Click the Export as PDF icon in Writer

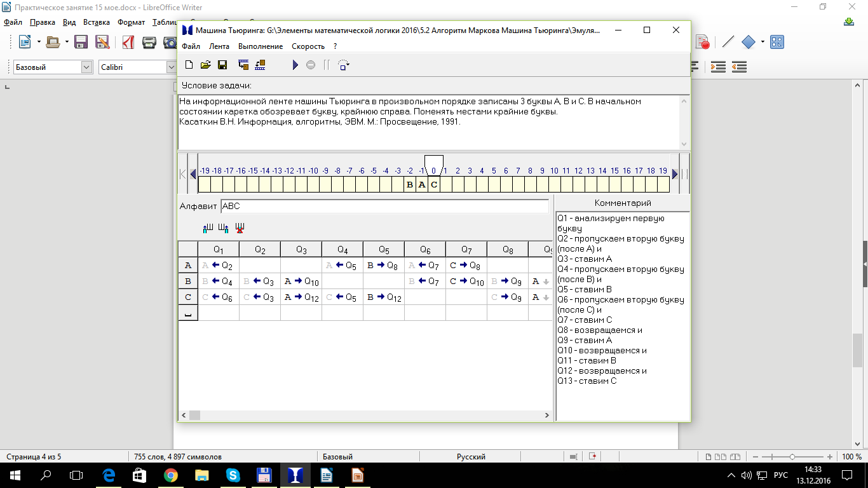pyautogui.click(x=128, y=43)
